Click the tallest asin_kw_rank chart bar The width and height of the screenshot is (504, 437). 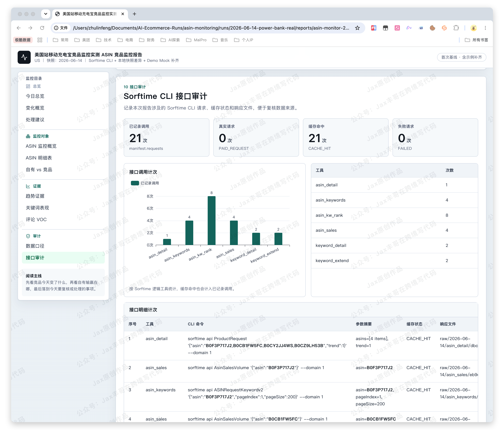pyautogui.click(x=212, y=220)
